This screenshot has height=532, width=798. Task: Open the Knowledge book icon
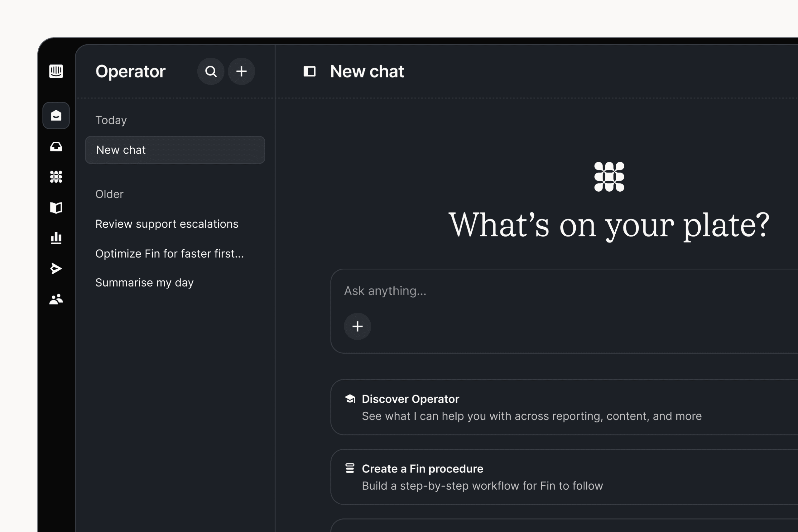point(56,208)
